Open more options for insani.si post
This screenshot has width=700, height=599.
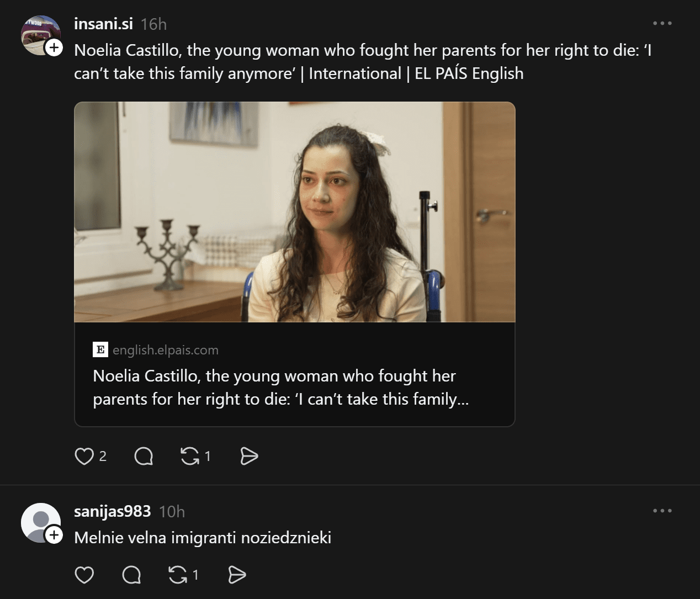(x=662, y=24)
